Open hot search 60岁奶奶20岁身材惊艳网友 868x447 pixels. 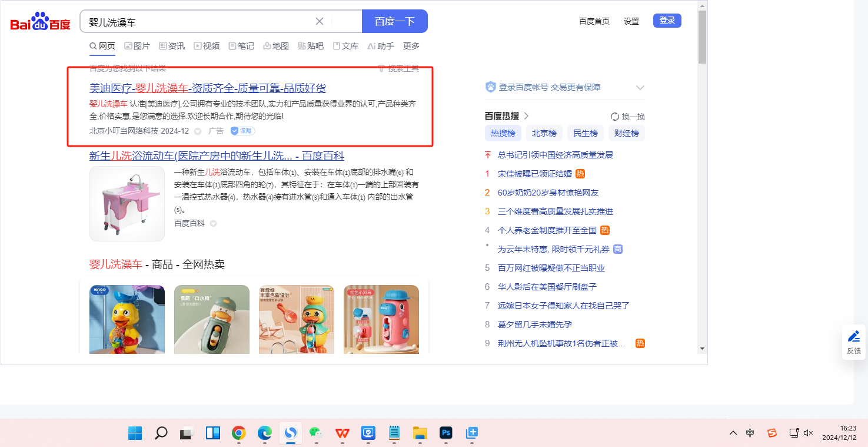pos(548,193)
